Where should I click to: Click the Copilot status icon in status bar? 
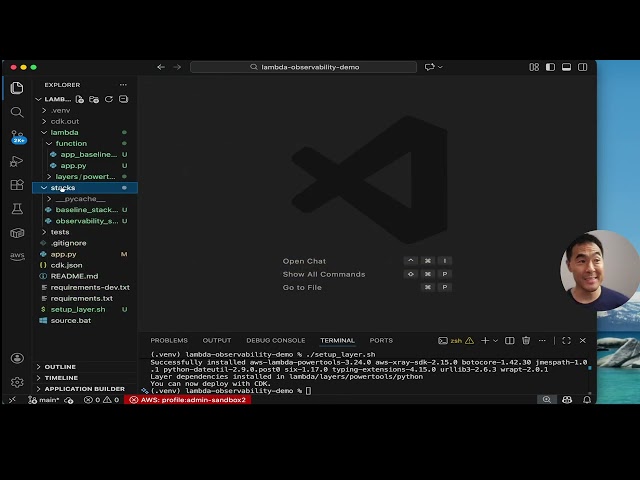coord(567,400)
